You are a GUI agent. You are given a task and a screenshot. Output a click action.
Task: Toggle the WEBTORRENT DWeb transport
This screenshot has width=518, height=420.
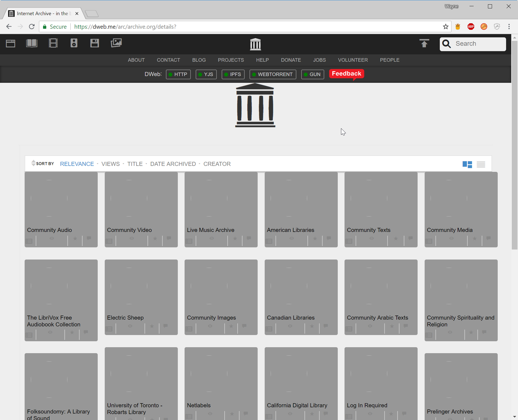(273, 74)
